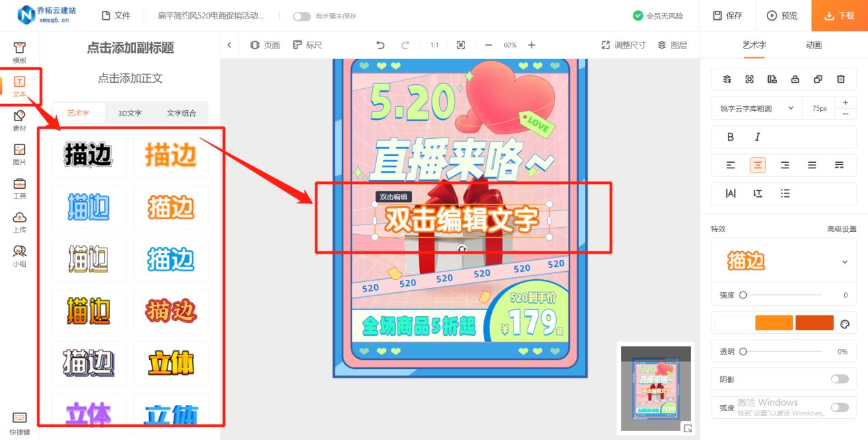The width and height of the screenshot is (868, 440).
Task: Delete the text layer via the trash icon
Action: click(x=840, y=79)
